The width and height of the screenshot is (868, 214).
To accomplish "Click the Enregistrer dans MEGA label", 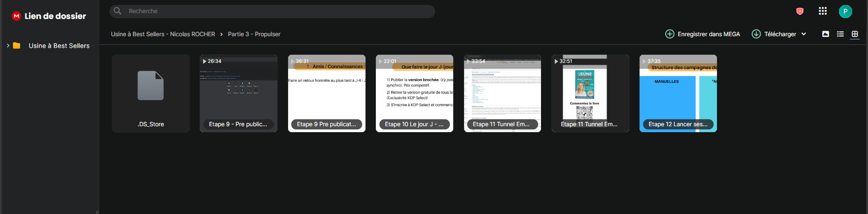I will [709, 34].
